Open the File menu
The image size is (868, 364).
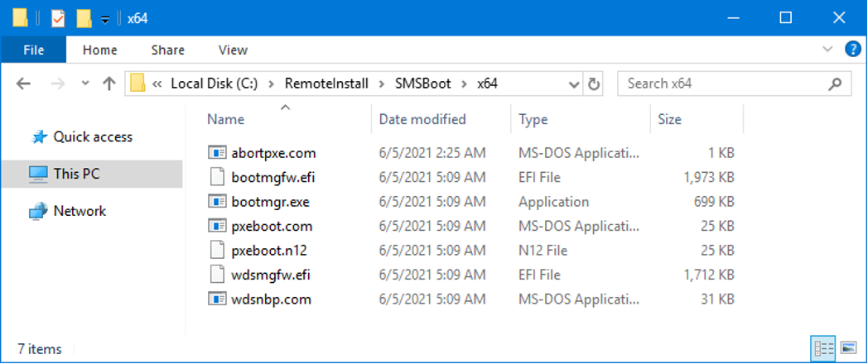34,50
